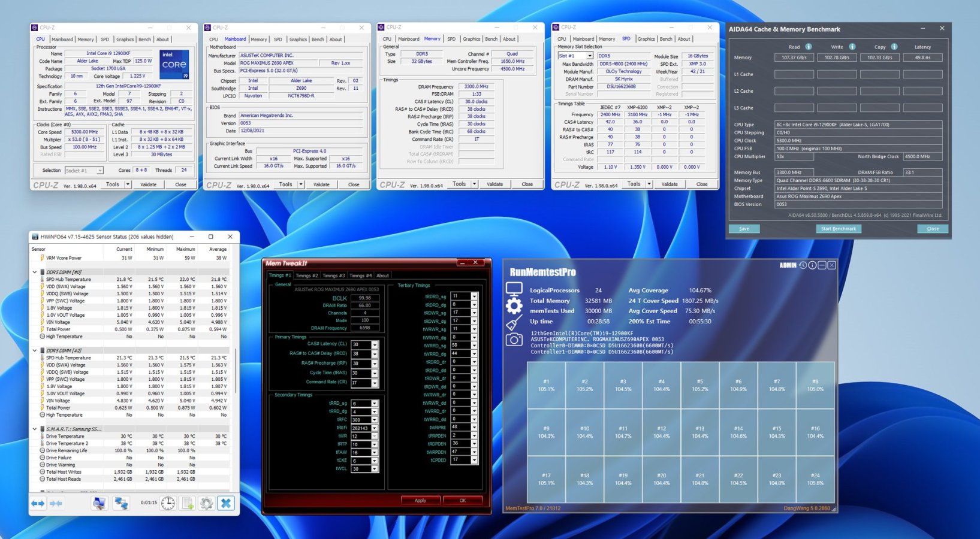The height and width of the screenshot is (539, 980).
Task: Click AIDA64 Memory Read result field
Action: point(794,57)
